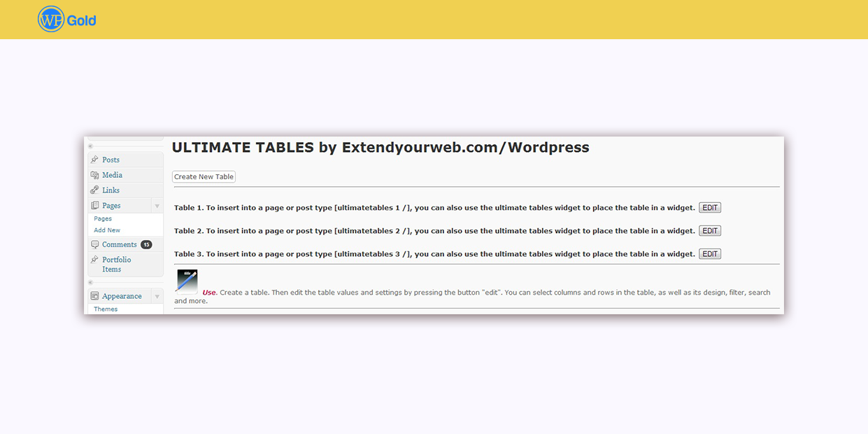Click the blue pencil Use icon
Viewport: 868px width, 434px height.
(187, 281)
